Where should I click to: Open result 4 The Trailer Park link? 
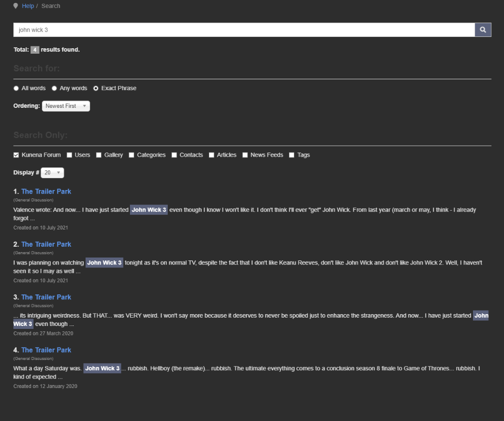pos(46,350)
